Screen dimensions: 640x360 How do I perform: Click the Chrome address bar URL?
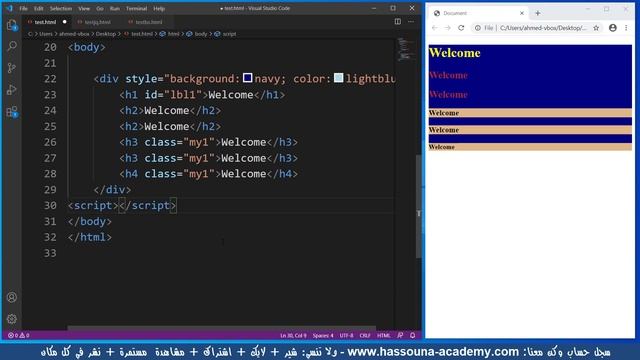(543, 28)
